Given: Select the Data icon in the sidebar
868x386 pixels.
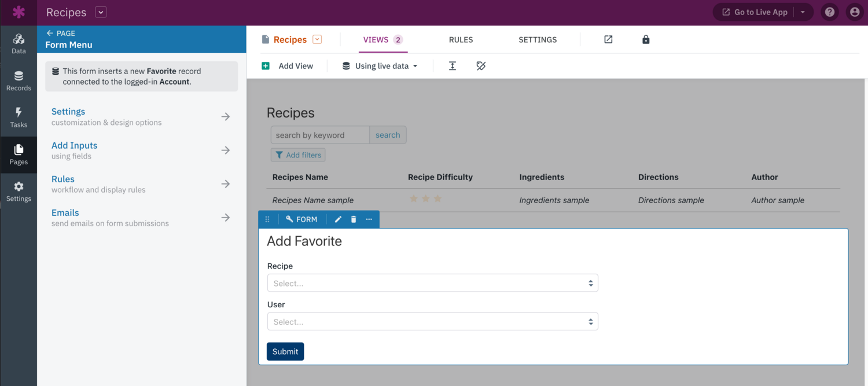Looking at the screenshot, I should [19, 43].
